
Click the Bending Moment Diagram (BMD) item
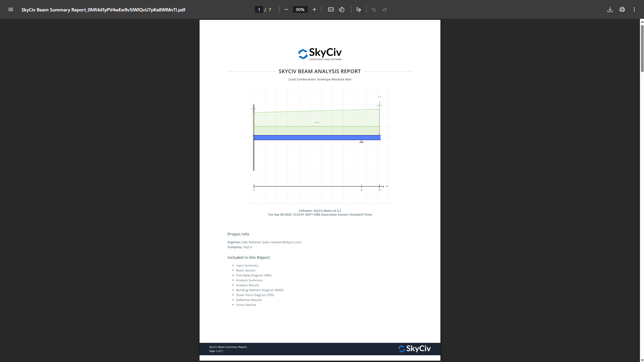[260, 290]
